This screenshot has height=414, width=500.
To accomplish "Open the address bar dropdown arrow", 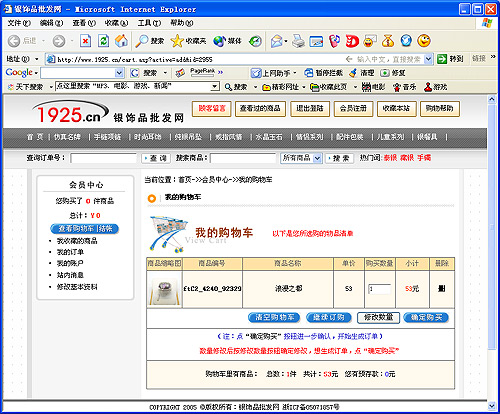I will click(x=428, y=59).
